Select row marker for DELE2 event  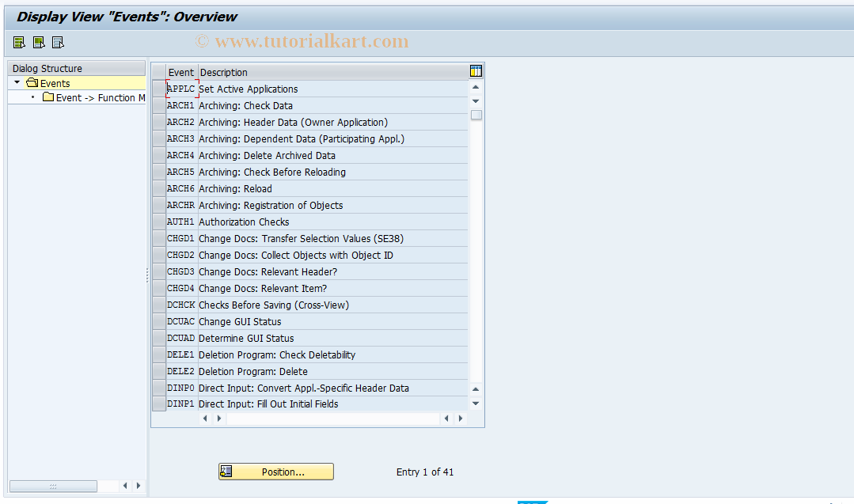158,370
